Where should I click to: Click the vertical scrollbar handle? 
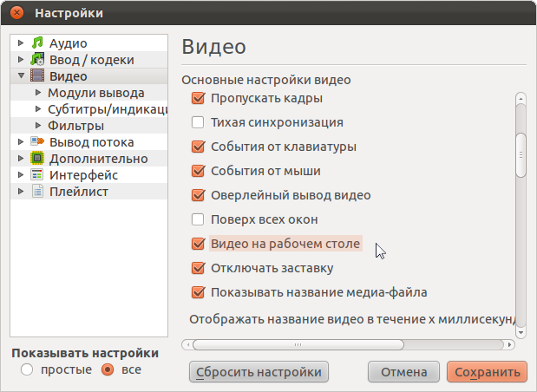[x=521, y=155]
